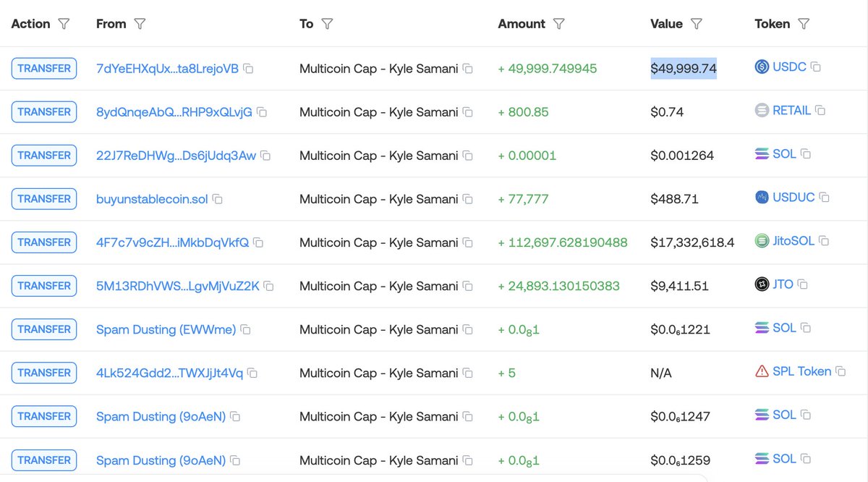Open the SPL Token link

tap(802, 371)
